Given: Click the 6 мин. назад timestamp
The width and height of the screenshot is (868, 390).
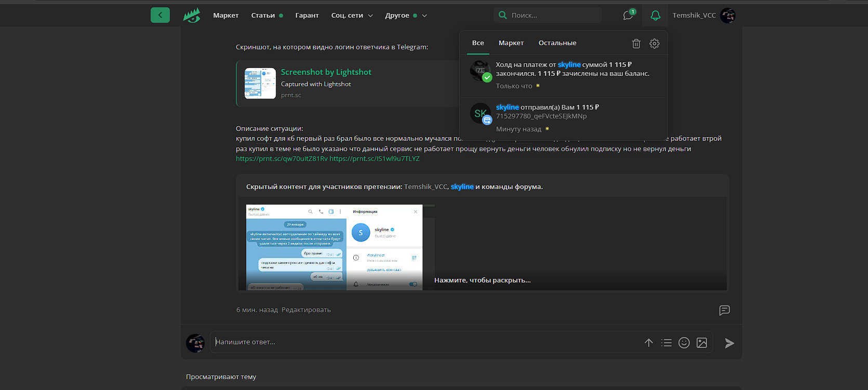Looking at the screenshot, I should tap(257, 310).
